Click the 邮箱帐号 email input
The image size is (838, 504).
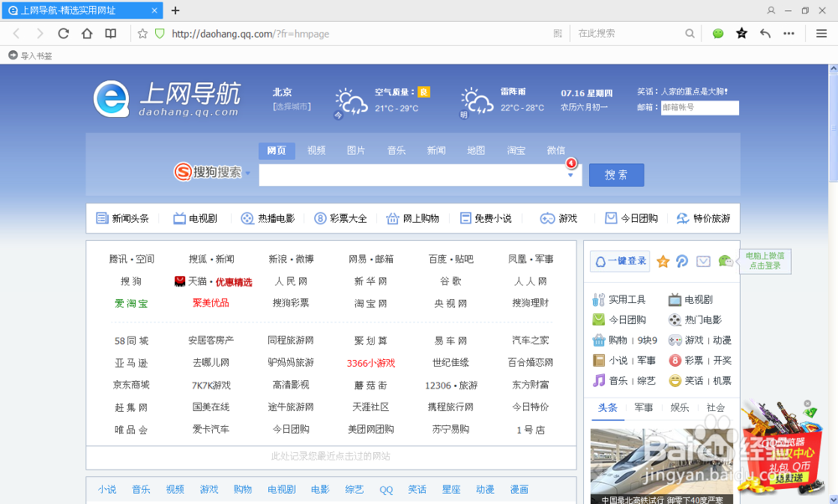click(x=700, y=107)
